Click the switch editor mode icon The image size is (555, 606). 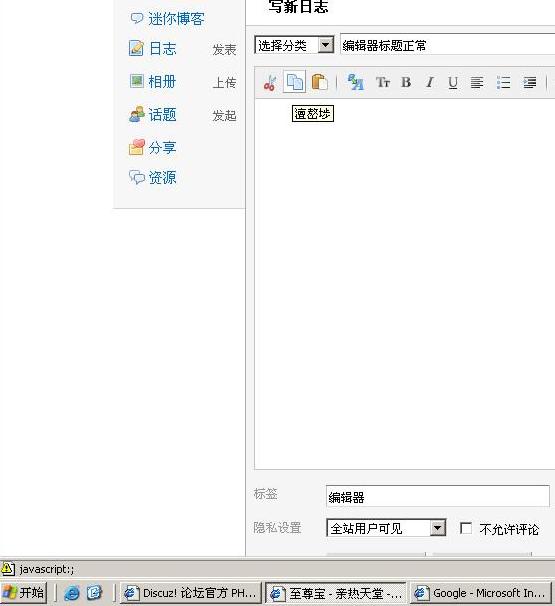coord(356,82)
